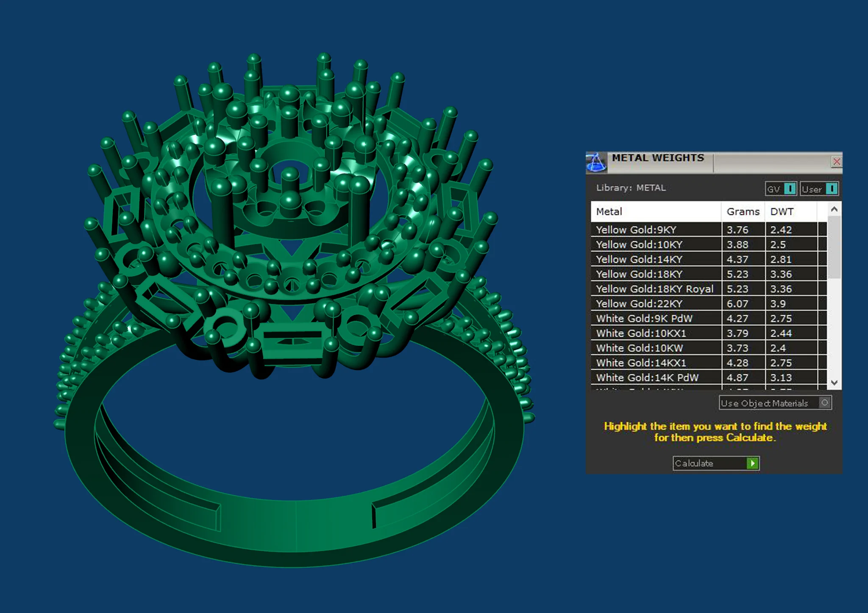868x613 pixels.
Task: Select the Yellow Gold:22KY row
Action: [x=709, y=304]
